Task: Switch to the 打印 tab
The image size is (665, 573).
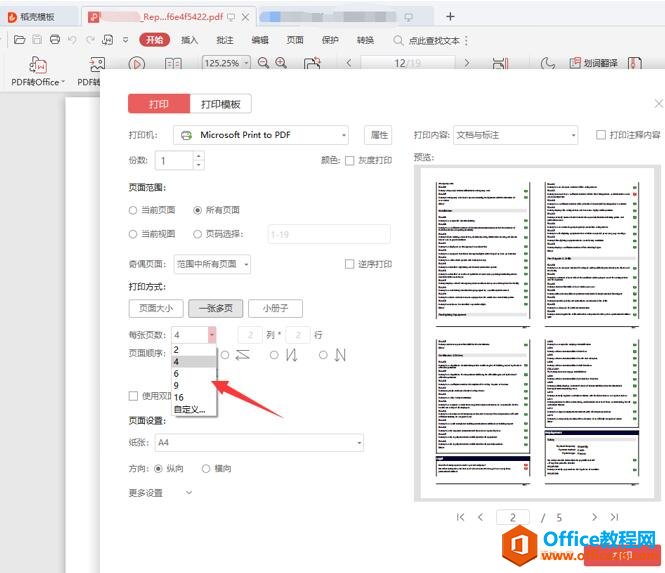Action: (x=159, y=104)
